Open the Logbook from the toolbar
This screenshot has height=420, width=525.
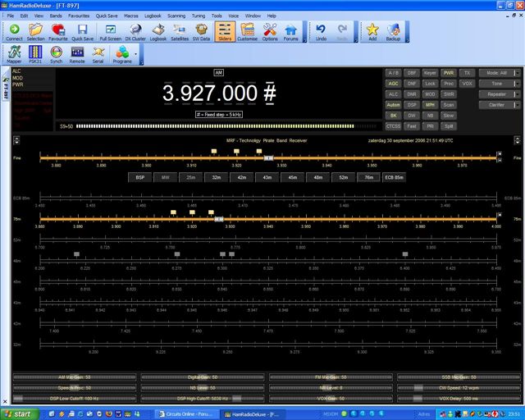(158, 31)
